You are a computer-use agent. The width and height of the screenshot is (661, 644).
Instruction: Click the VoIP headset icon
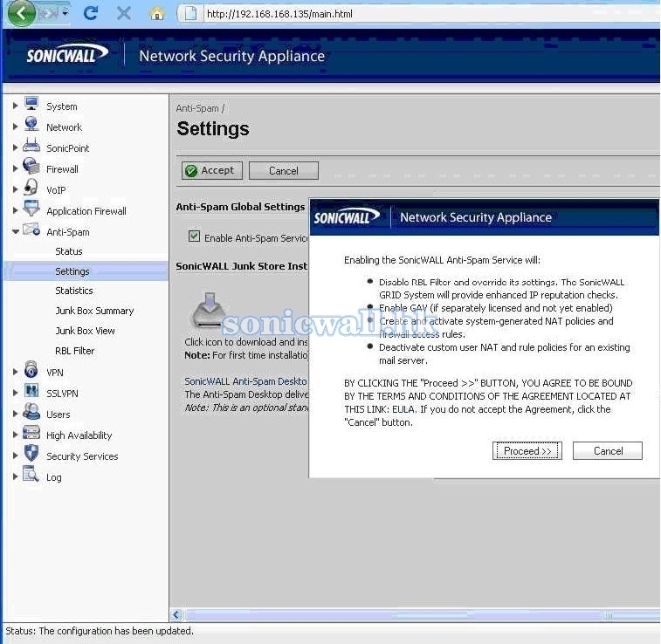point(31,187)
